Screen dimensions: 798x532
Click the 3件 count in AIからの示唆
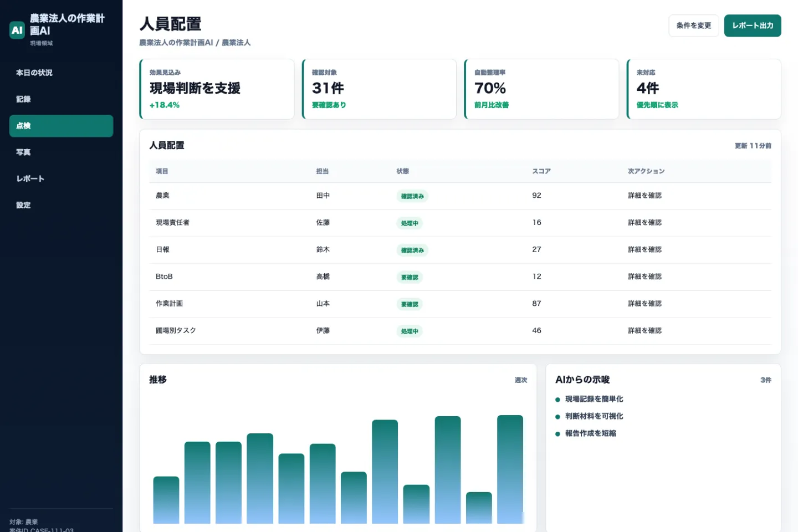pos(766,380)
